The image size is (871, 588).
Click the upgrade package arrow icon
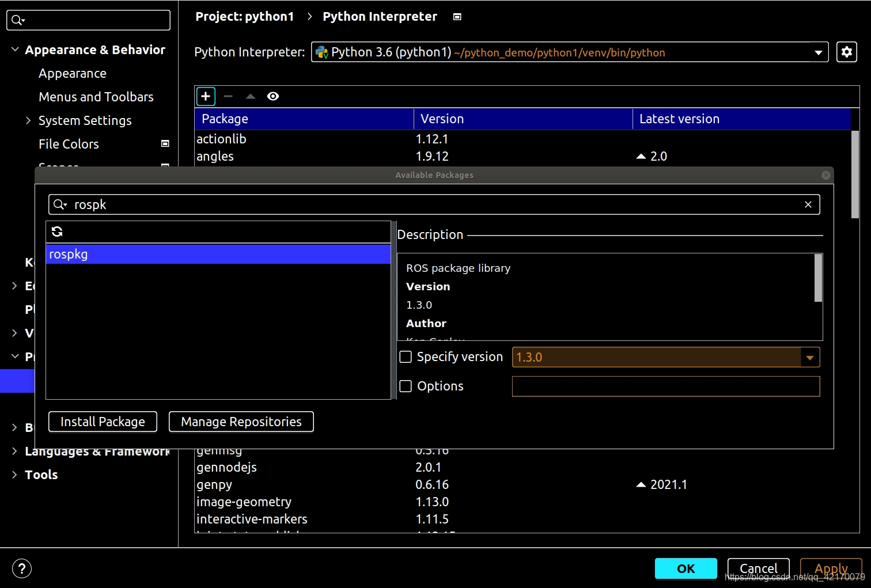click(x=251, y=96)
